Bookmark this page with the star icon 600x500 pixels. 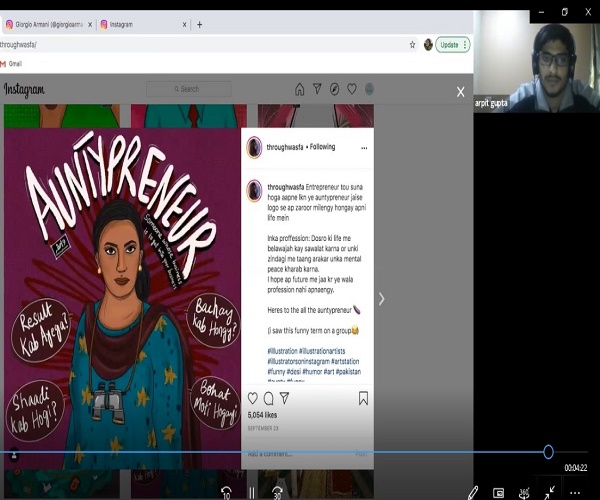coord(412,45)
